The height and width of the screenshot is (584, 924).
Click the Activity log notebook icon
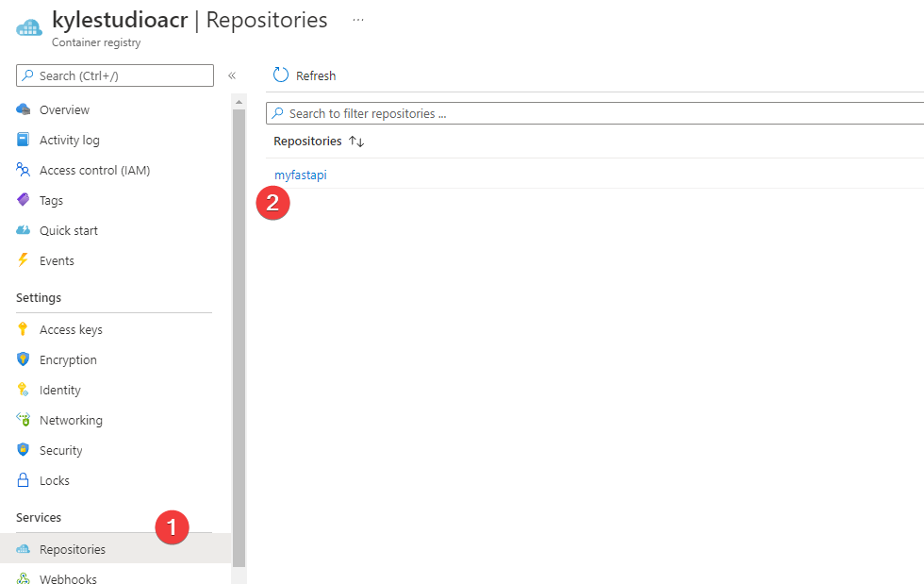tap(23, 140)
